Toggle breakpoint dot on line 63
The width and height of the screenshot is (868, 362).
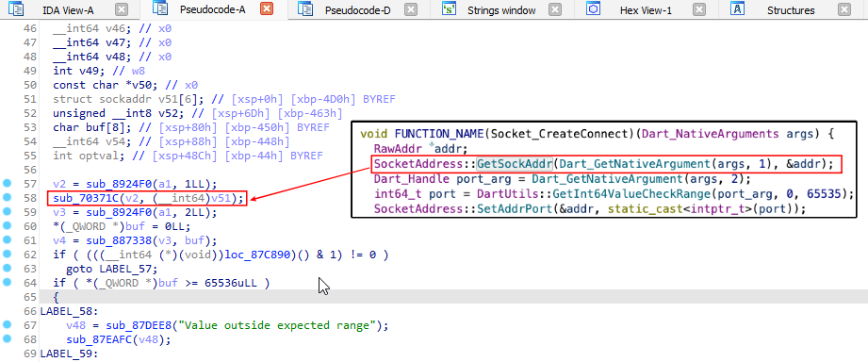[7, 269]
